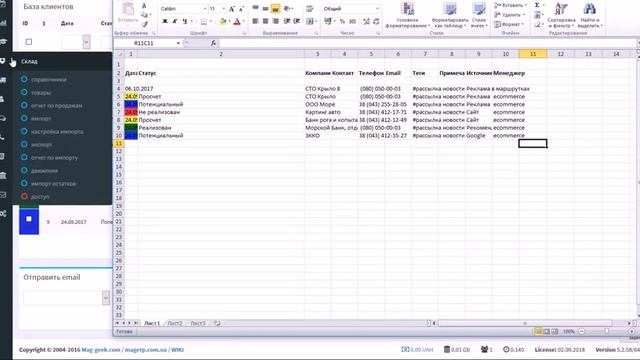The image size is (640, 360).
Task: Click the percent style icon
Action: point(342,21)
